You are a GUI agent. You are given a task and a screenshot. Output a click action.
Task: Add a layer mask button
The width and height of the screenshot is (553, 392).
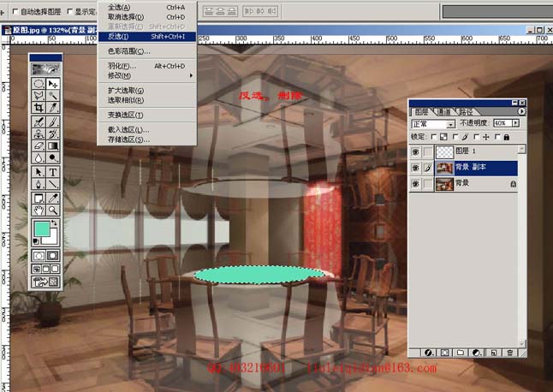(x=444, y=352)
